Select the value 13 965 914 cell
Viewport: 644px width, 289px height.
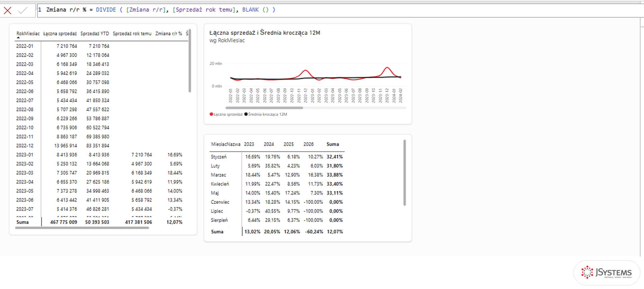(x=65, y=146)
